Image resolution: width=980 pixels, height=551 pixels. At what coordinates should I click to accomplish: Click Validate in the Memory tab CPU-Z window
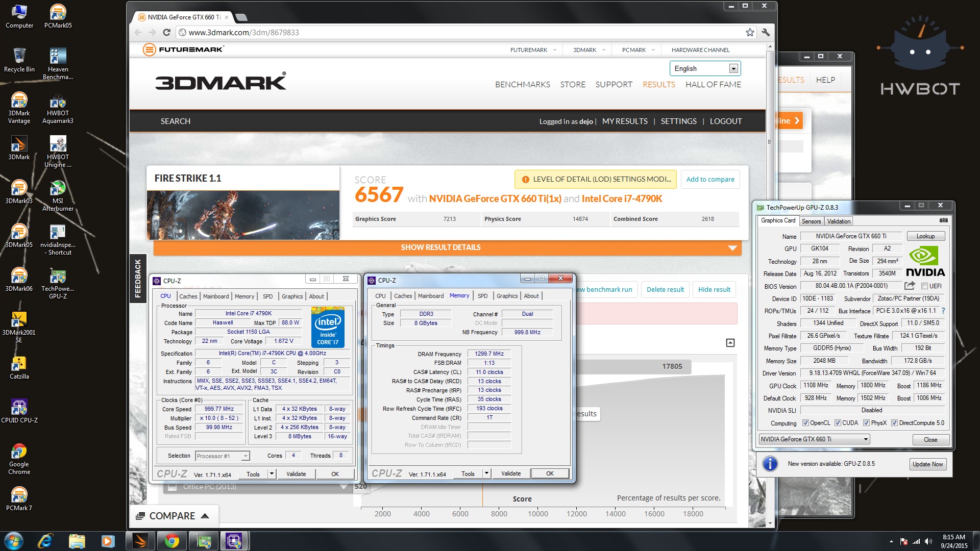511,473
